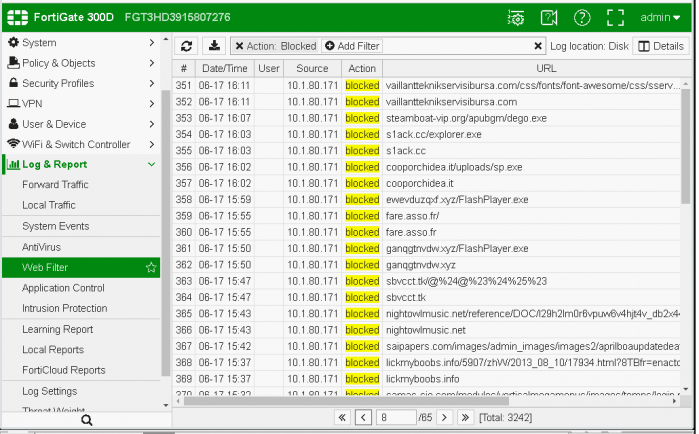Expand User & Device menu
Image resolution: width=699 pixels, height=434 pixels.
point(81,124)
